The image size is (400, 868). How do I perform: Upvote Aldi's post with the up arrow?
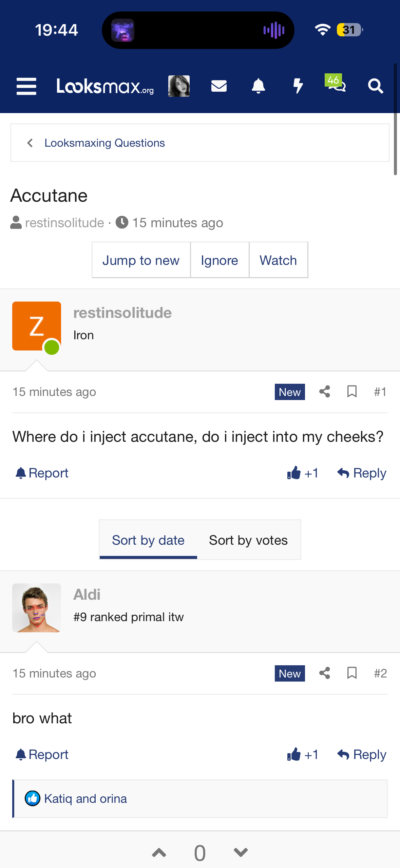(159, 852)
